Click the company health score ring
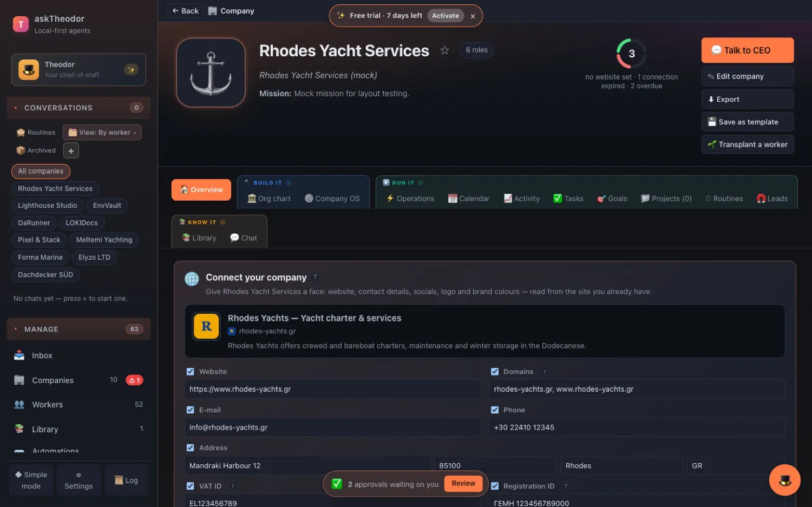The image size is (812, 507). [631, 54]
